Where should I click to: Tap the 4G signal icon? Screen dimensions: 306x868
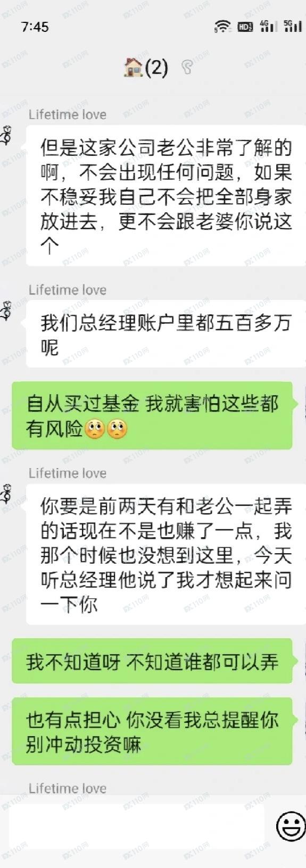pyautogui.click(x=268, y=26)
